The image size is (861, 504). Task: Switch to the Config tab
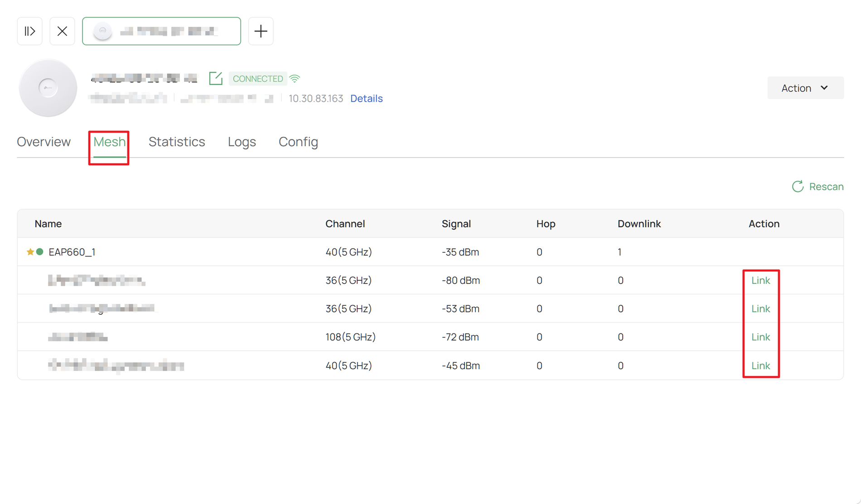coord(298,142)
